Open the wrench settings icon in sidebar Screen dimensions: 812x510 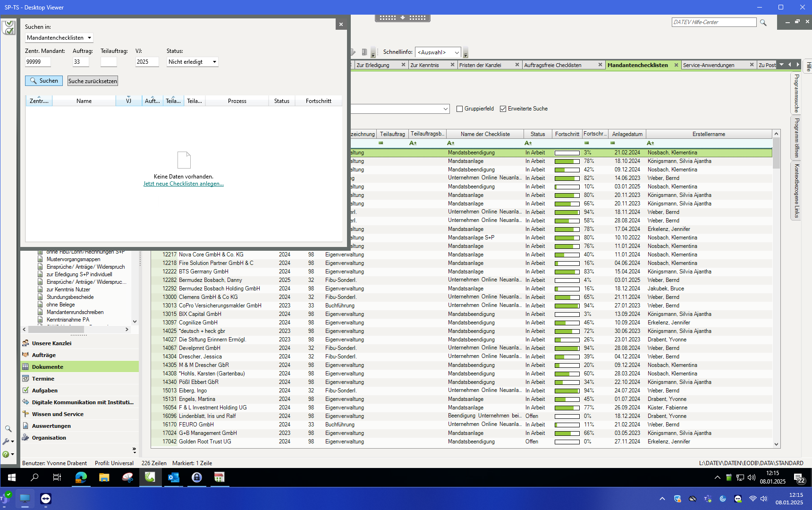7,442
